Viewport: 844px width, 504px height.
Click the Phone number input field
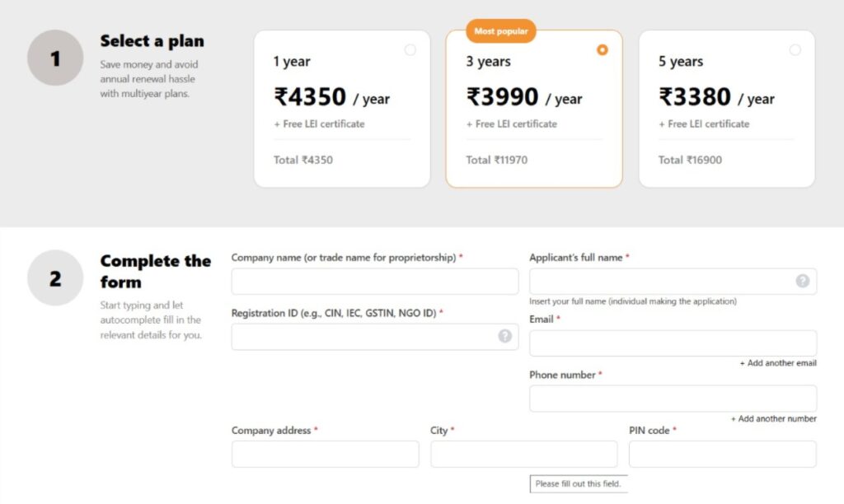click(x=673, y=398)
